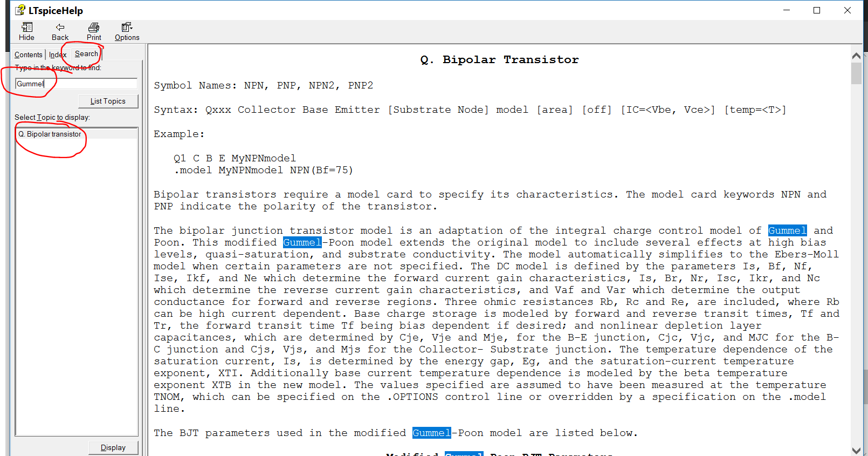Screen dimensions: 868x456
Task: Click the scroll down arrow of help content
Action: click(x=856, y=450)
